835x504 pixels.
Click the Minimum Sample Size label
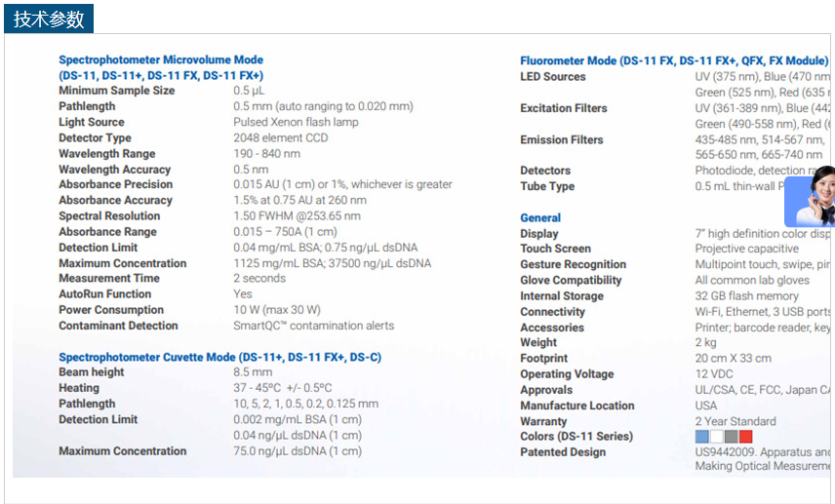coord(117,91)
